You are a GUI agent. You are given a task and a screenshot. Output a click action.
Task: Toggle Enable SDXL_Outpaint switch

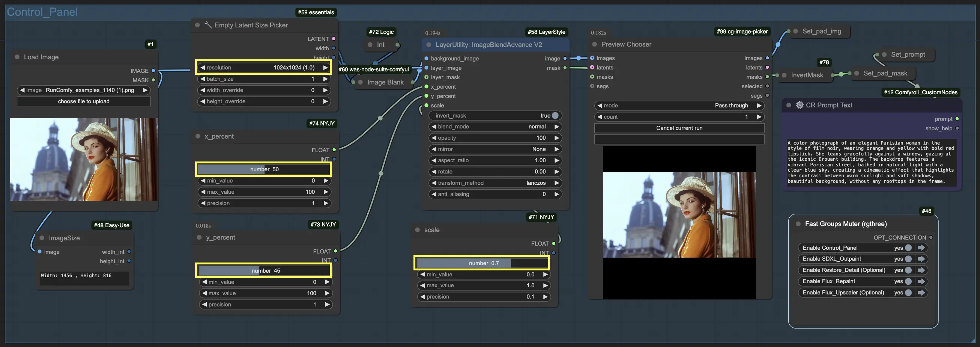pos(908,259)
